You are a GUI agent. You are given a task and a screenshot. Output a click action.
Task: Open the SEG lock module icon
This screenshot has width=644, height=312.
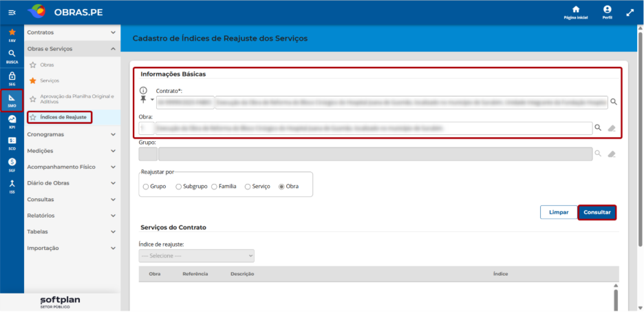12,79
